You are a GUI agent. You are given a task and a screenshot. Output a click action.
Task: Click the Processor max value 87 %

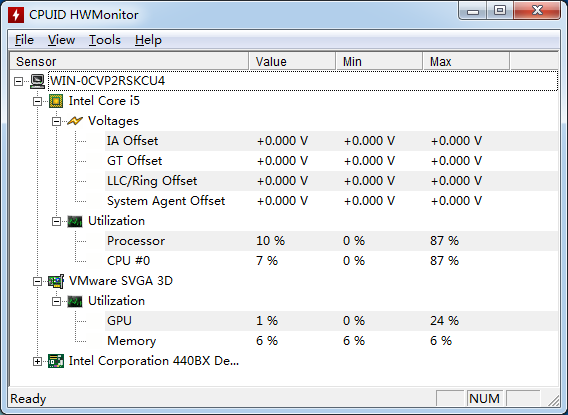coord(444,241)
